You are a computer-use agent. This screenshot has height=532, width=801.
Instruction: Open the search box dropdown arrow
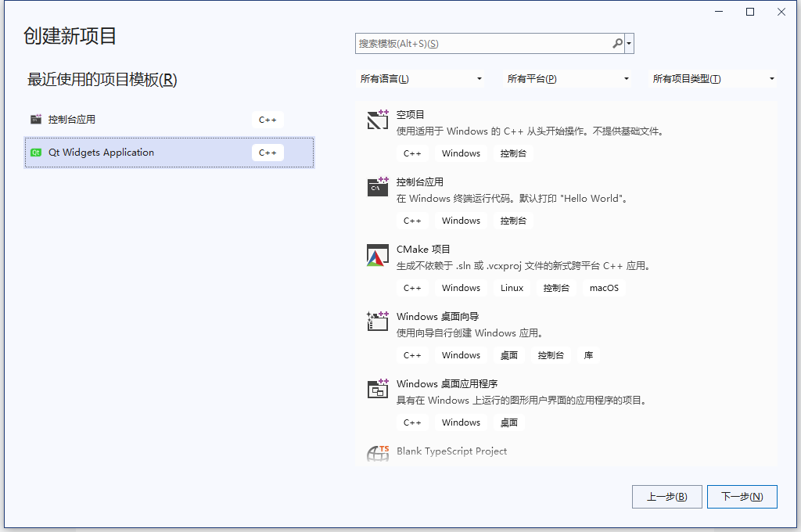click(x=630, y=44)
